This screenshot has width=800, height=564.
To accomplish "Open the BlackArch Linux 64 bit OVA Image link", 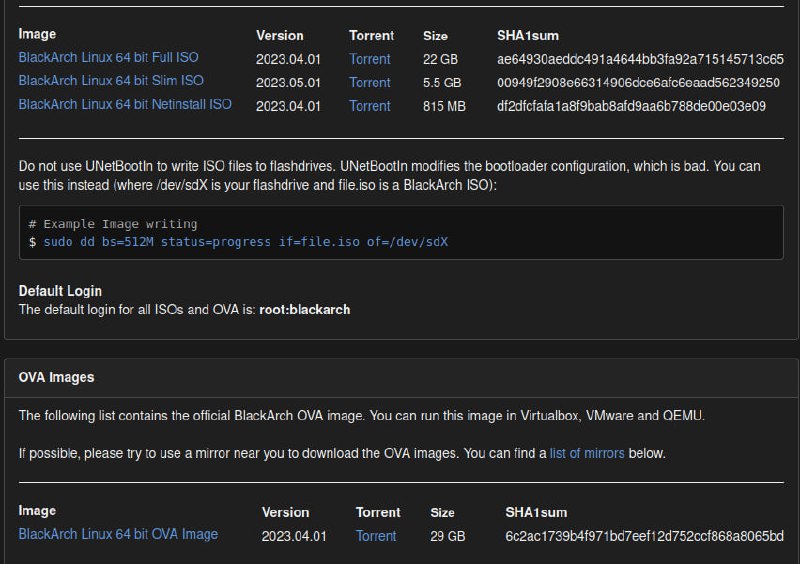I will (x=118, y=534).
